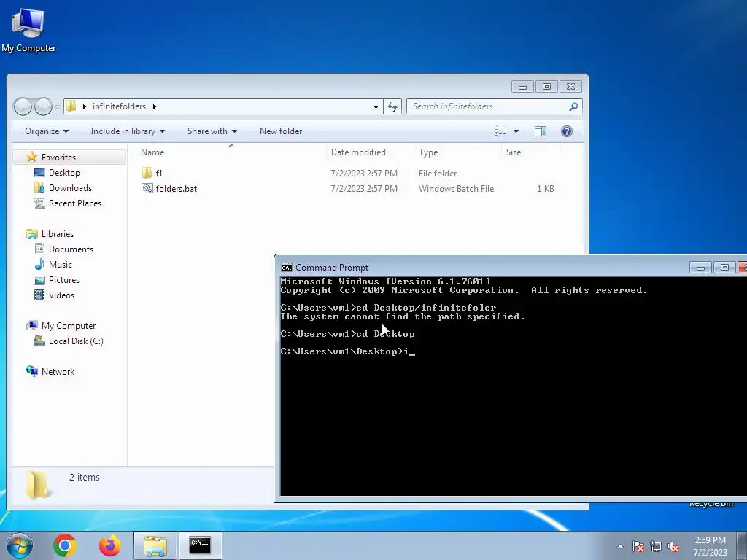
Task: Open recent pages dropdown arrow
Action: (58, 106)
